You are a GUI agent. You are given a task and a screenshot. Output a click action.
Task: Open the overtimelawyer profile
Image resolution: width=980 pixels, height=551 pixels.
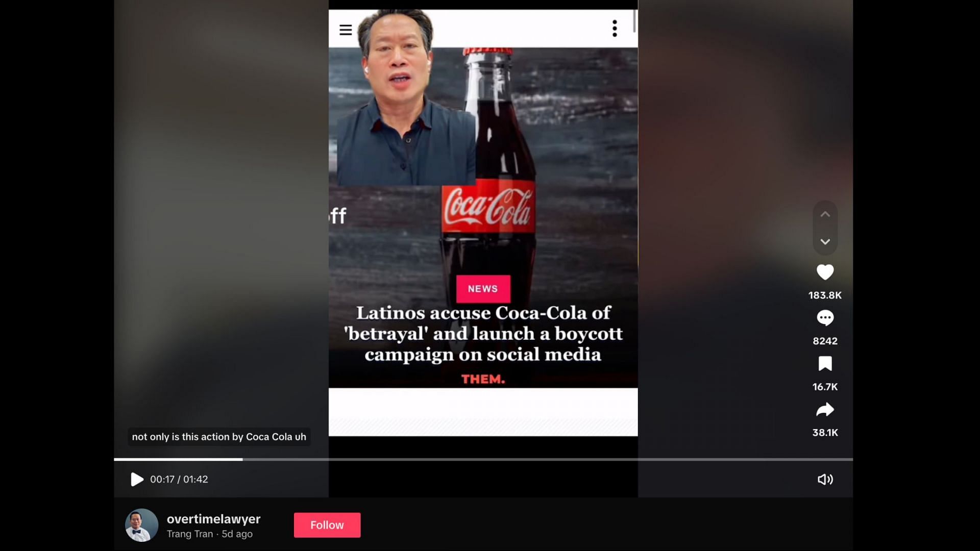(213, 519)
